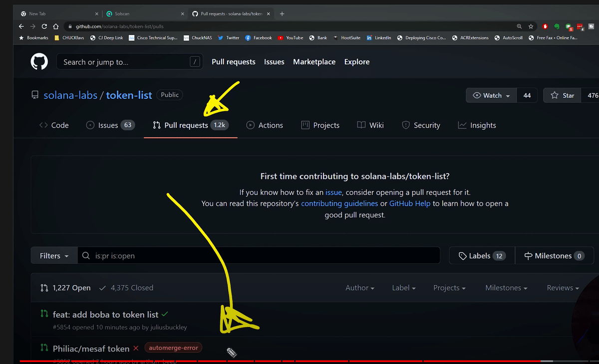Open the token-list repository link

click(129, 95)
